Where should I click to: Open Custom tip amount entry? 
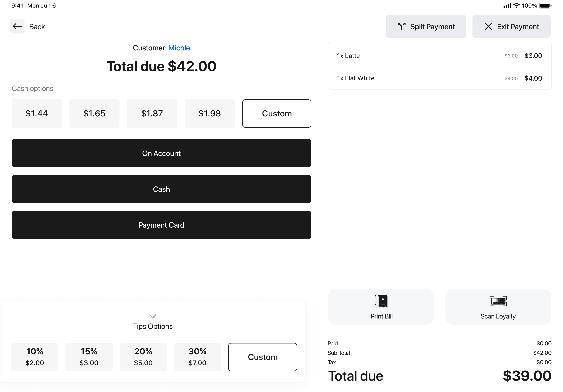point(263,357)
